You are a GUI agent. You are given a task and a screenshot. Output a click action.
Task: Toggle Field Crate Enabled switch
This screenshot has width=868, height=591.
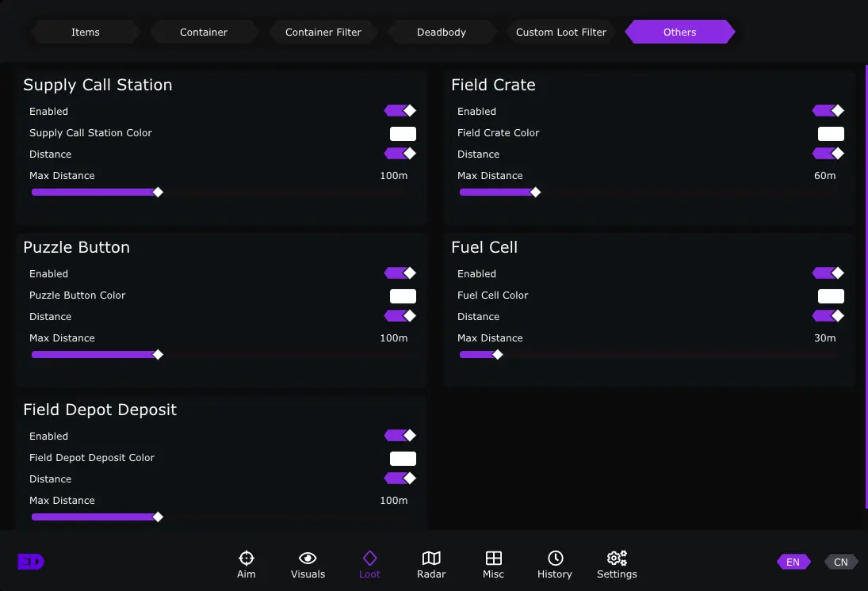pyautogui.click(x=828, y=111)
